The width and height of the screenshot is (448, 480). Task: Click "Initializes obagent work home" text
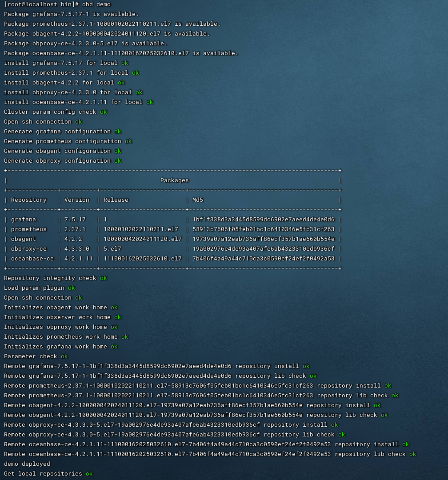tap(56, 308)
